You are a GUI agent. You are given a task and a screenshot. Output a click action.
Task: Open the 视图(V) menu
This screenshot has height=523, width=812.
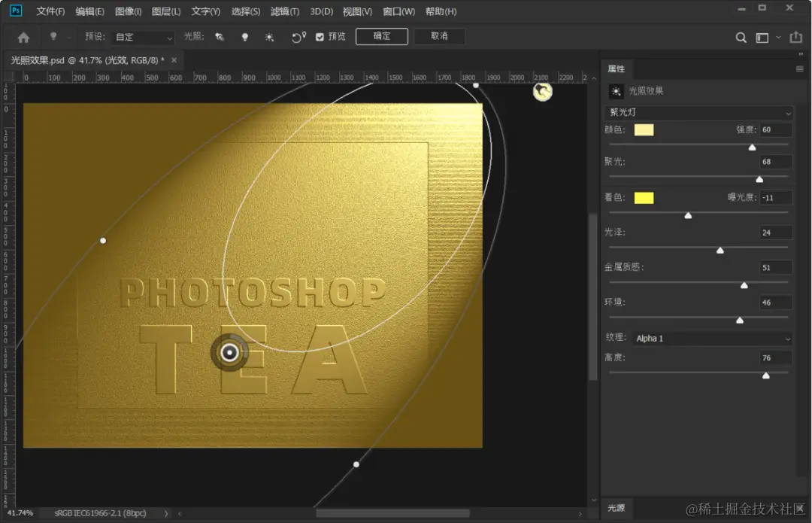pyautogui.click(x=357, y=11)
